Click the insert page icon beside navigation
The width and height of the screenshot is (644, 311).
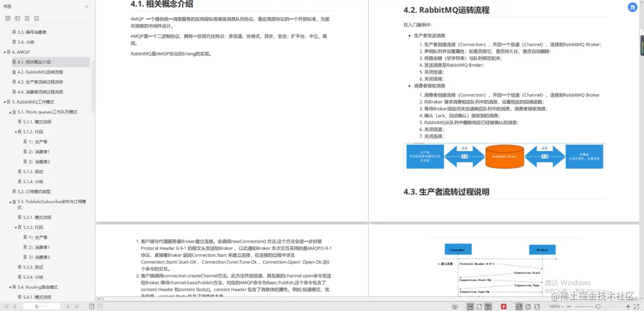[92, 307]
